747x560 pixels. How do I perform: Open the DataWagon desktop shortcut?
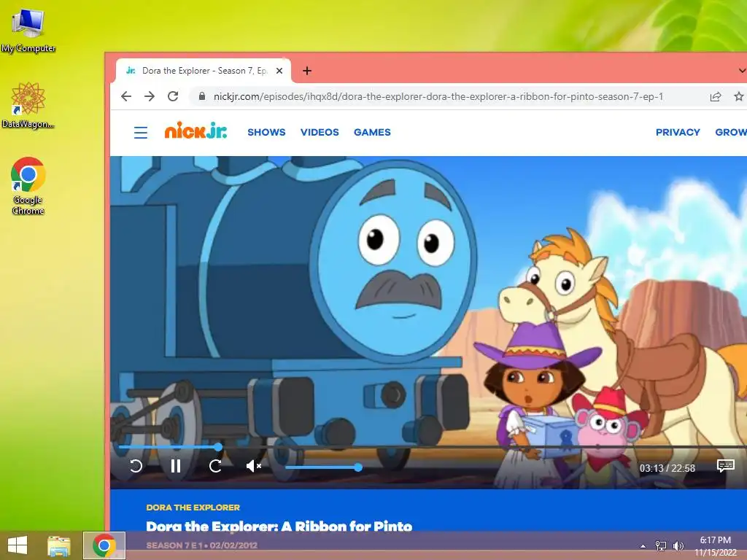pos(28,105)
